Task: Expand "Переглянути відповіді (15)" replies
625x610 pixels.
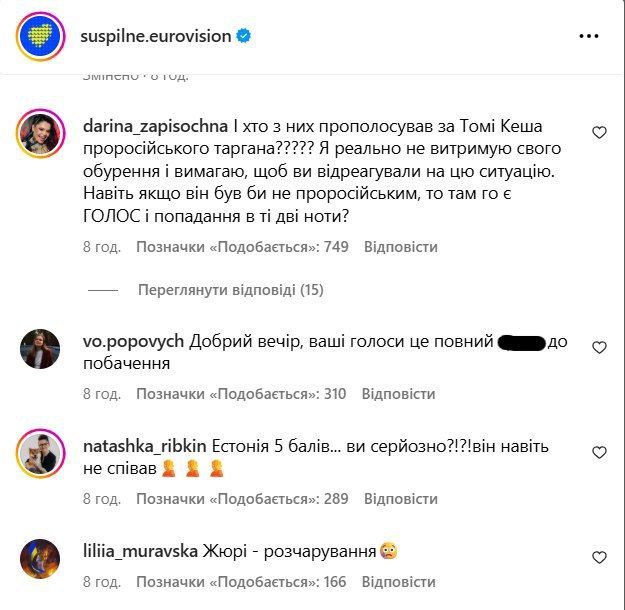Action: click(x=230, y=290)
